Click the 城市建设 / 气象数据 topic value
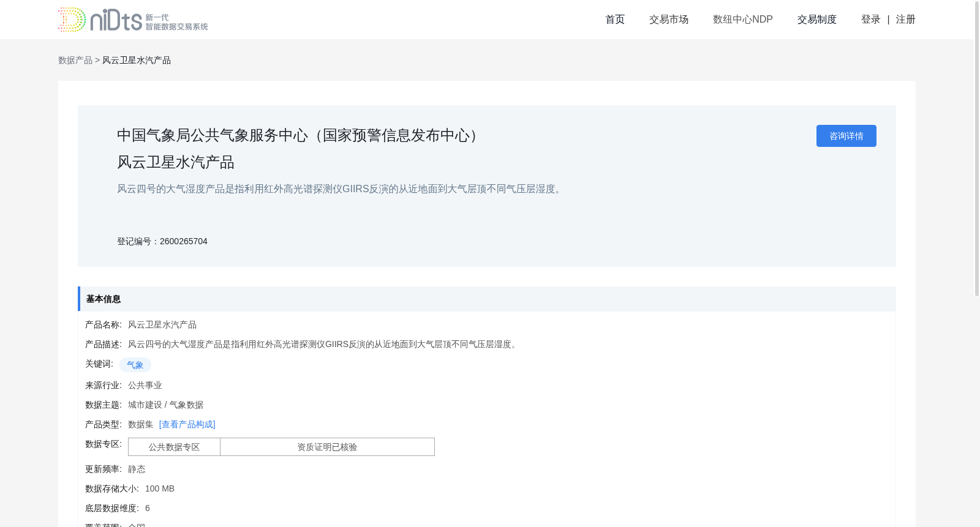The width and height of the screenshot is (980, 527). (x=165, y=405)
